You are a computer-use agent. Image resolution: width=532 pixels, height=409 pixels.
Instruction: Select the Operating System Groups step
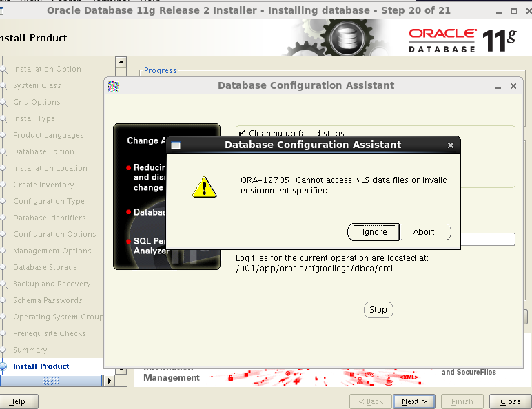point(58,317)
